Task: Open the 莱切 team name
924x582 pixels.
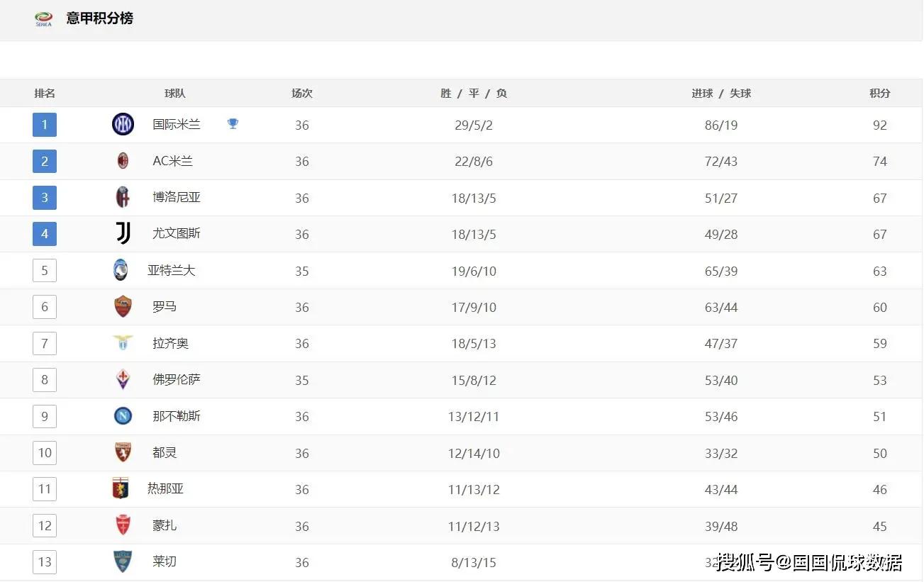Action: coord(165,561)
